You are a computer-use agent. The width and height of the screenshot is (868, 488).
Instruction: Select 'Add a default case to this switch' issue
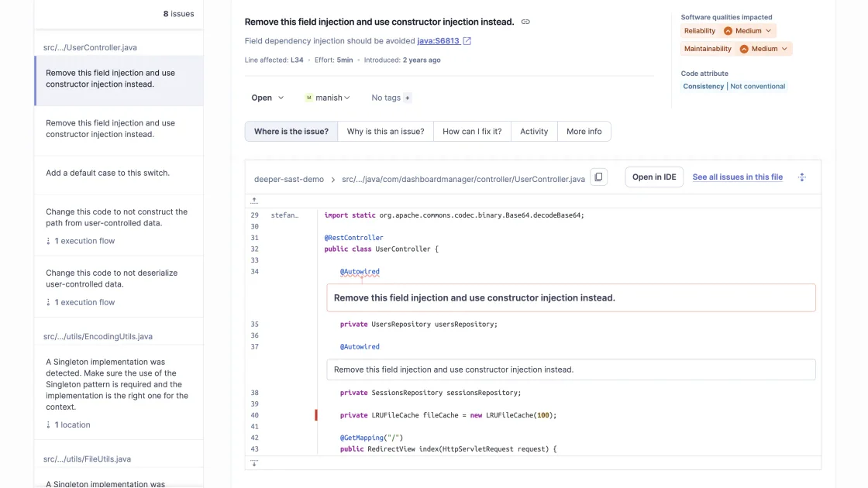coord(108,173)
